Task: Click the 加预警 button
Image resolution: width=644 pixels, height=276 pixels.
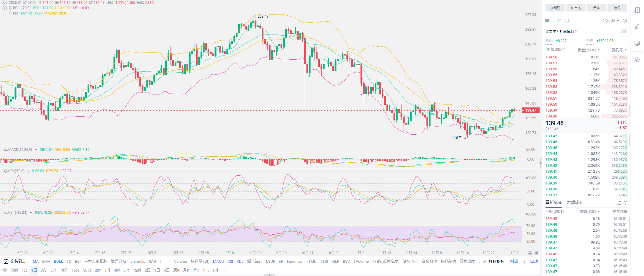Action: pyautogui.click(x=555, y=8)
